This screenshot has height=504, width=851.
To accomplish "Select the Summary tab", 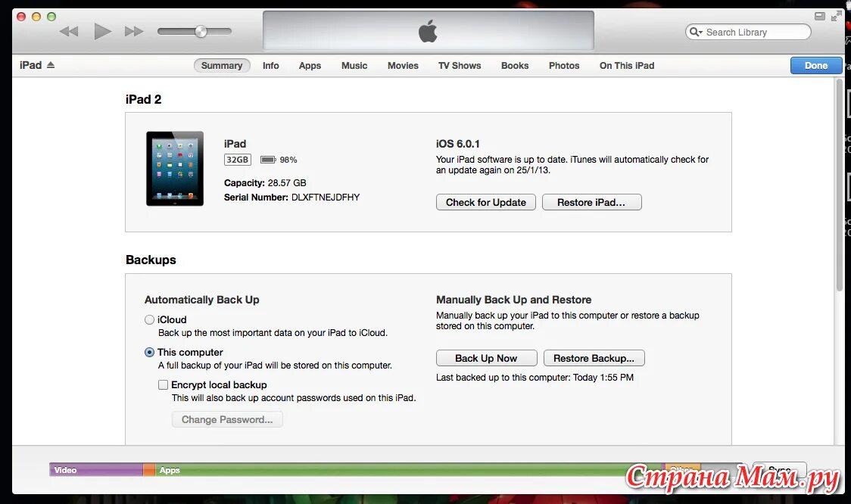I will pos(221,66).
